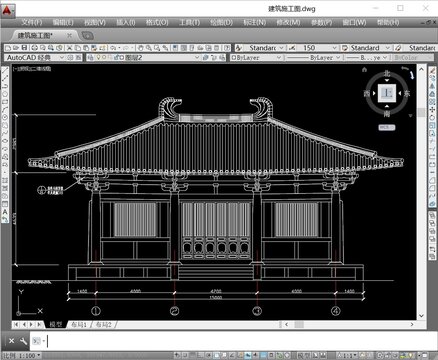This screenshot has width=438, height=360.
Task: Select the Hatch tool
Action: click(5, 180)
